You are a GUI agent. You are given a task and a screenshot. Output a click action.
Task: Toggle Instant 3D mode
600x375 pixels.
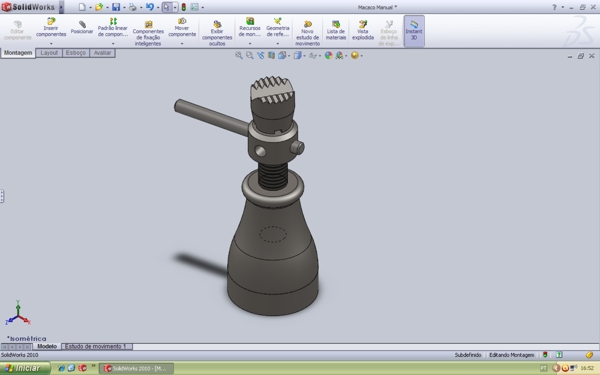[414, 31]
